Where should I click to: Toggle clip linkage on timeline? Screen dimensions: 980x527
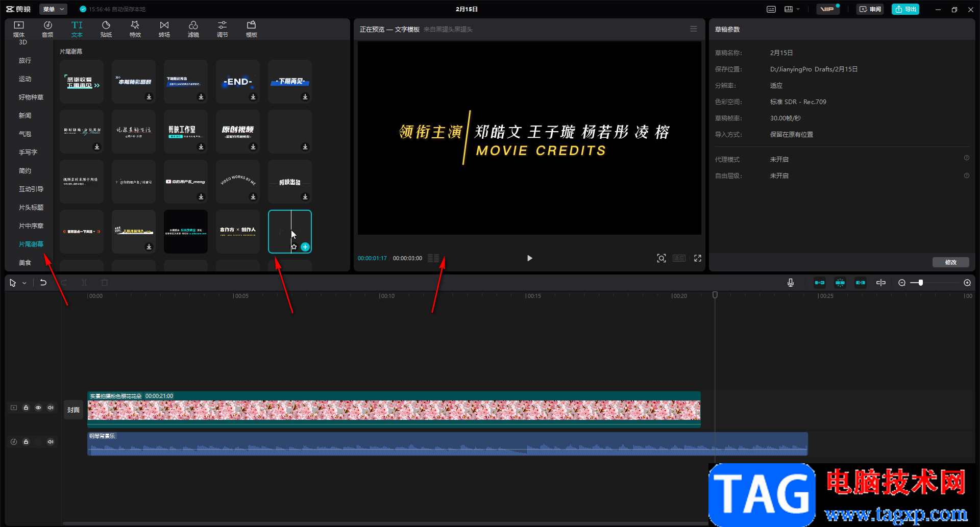[x=861, y=283]
